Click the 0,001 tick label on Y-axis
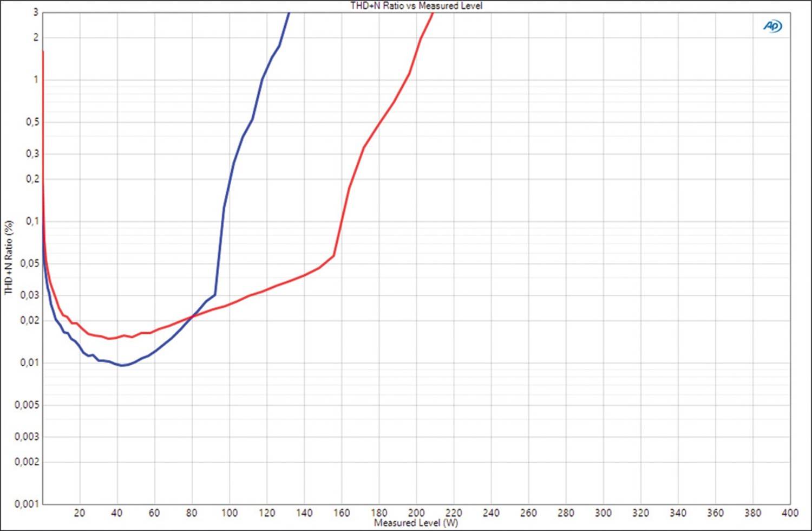 27,504
